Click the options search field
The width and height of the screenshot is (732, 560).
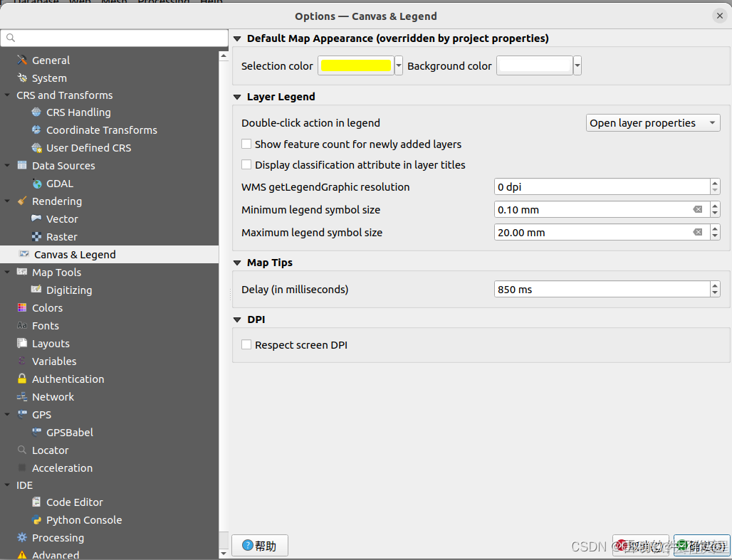pyautogui.click(x=115, y=38)
